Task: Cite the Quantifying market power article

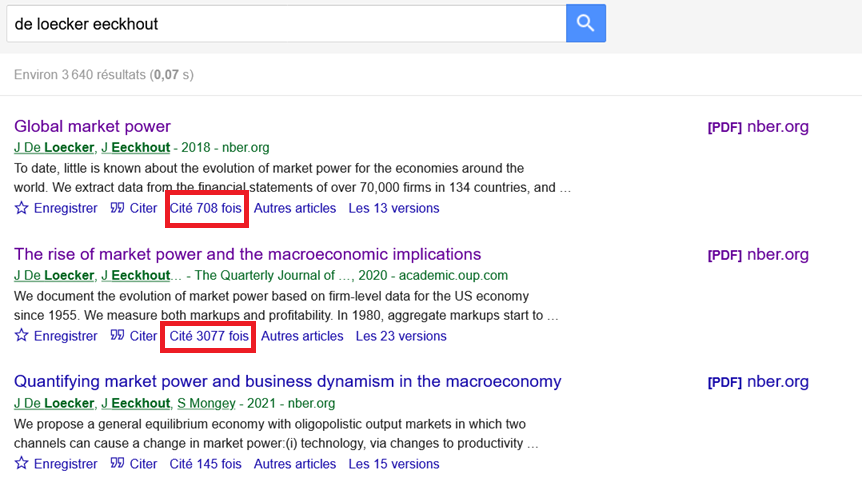Action: point(134,464)
